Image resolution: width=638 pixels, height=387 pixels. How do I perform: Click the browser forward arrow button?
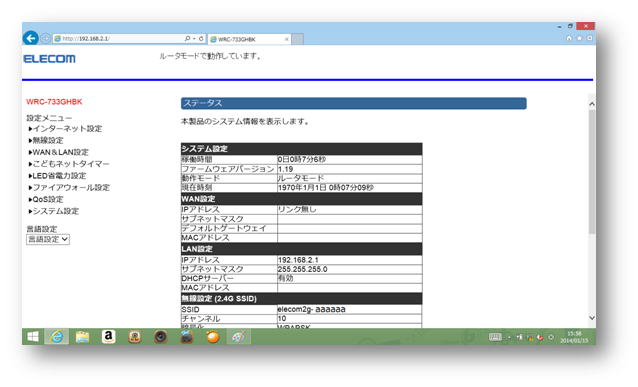(46, 38)
